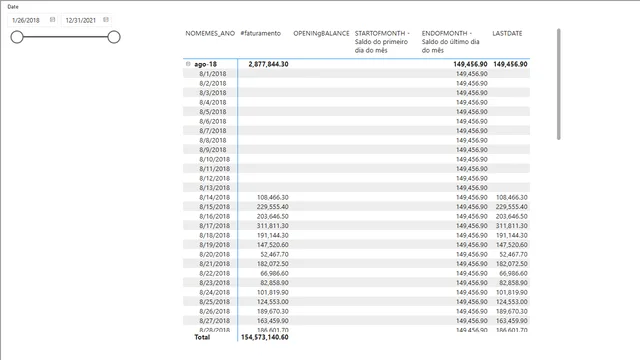This screenshot has width=640, height=360.
Task: Collapse the ago-18 month group
Action: (188, 64)
